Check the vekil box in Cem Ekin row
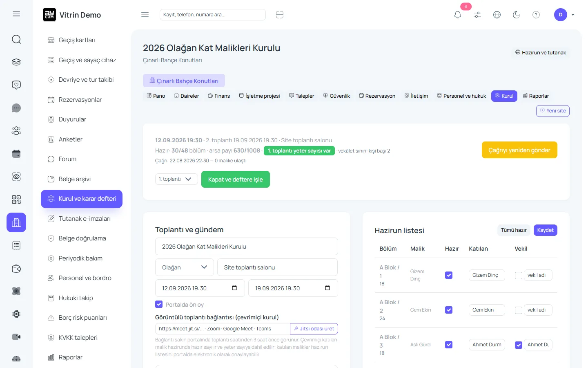 (x=519, y=310)
